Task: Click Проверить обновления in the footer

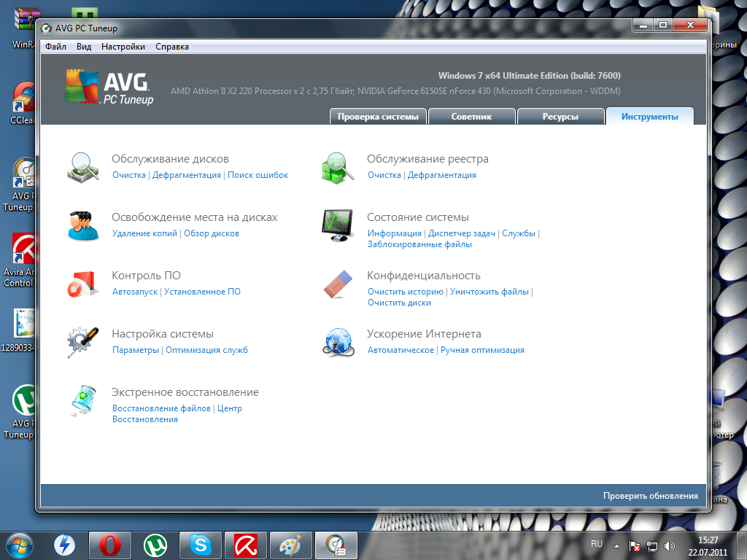Action: (x=650, y=496)
